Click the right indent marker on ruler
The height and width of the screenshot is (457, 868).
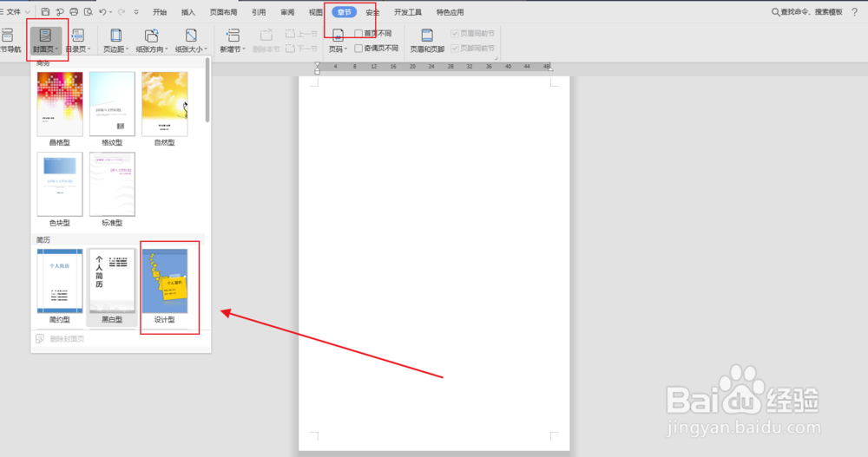click(x=549, y=68)
